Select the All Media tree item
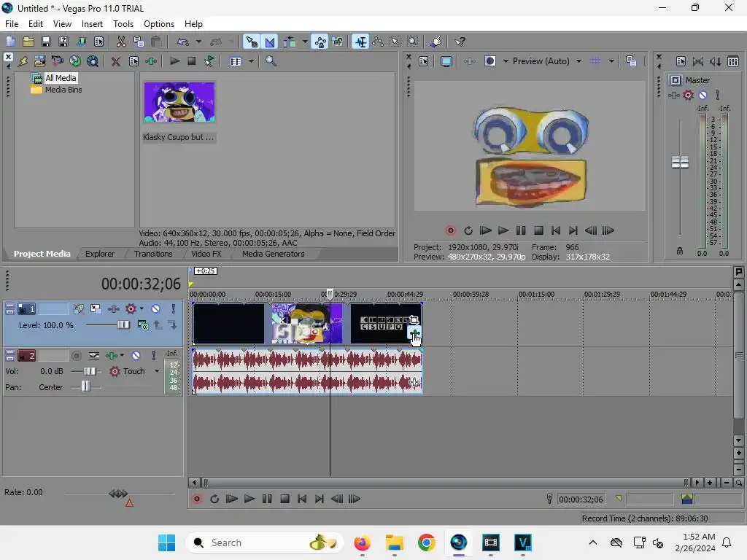 pos(61,77)
